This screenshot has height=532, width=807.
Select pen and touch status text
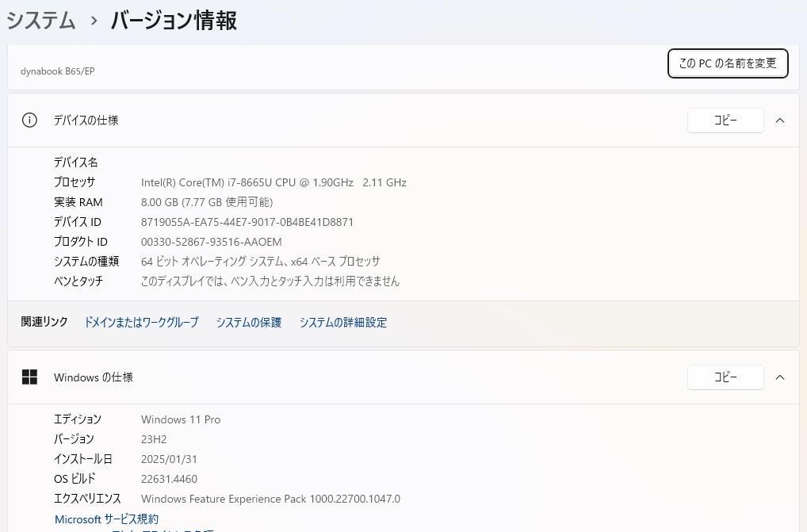coord(270,281)
